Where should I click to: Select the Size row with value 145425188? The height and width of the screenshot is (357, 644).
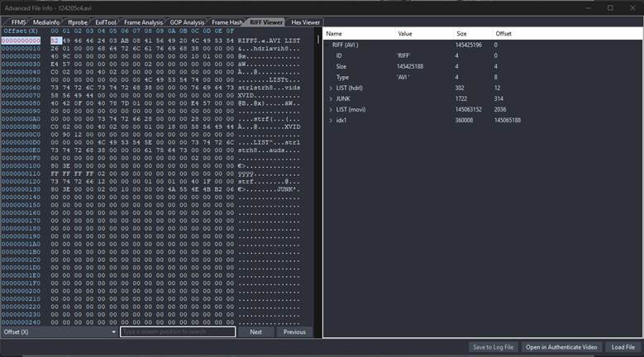[x=483, y=66]
